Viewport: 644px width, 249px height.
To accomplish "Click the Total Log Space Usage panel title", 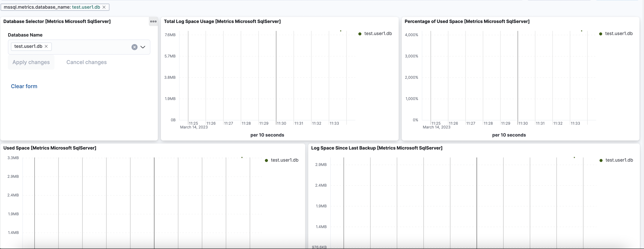I will (x=222, y=21).
